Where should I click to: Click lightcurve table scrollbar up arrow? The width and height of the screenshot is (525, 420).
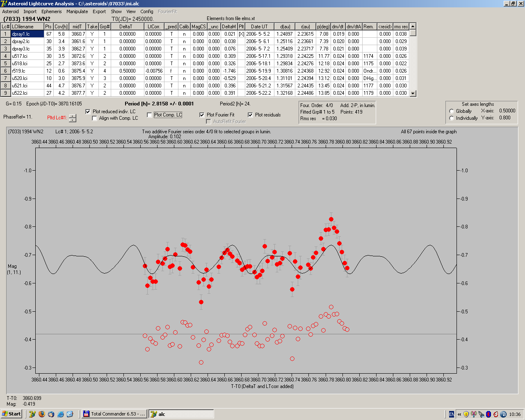click(x=413, y=26)
